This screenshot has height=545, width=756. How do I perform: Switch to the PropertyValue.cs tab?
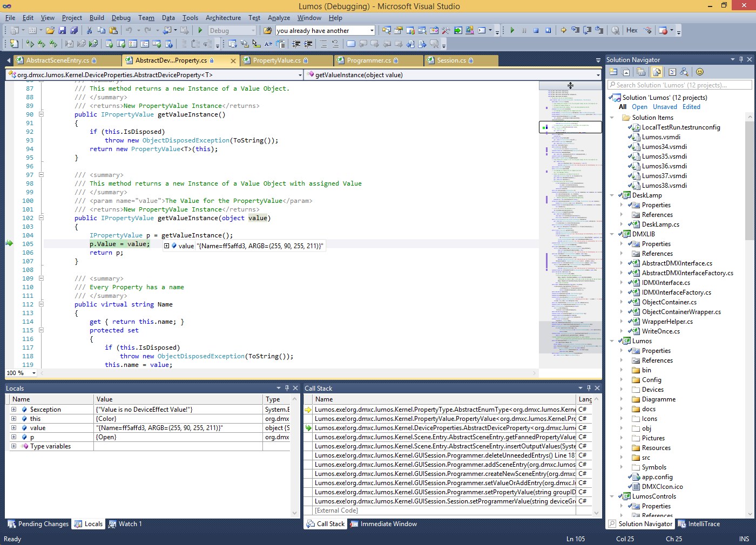coord(276,60)
